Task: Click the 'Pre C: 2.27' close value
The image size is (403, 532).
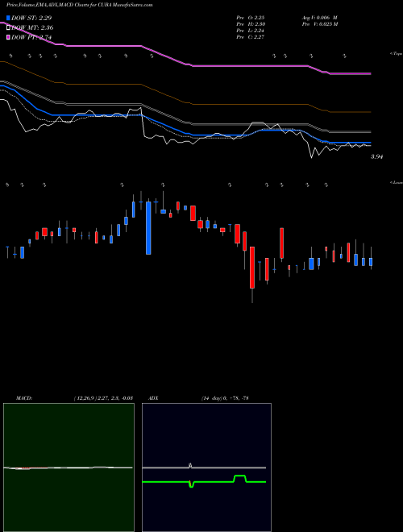Action: pyautogui.click(x=251, y=37)
